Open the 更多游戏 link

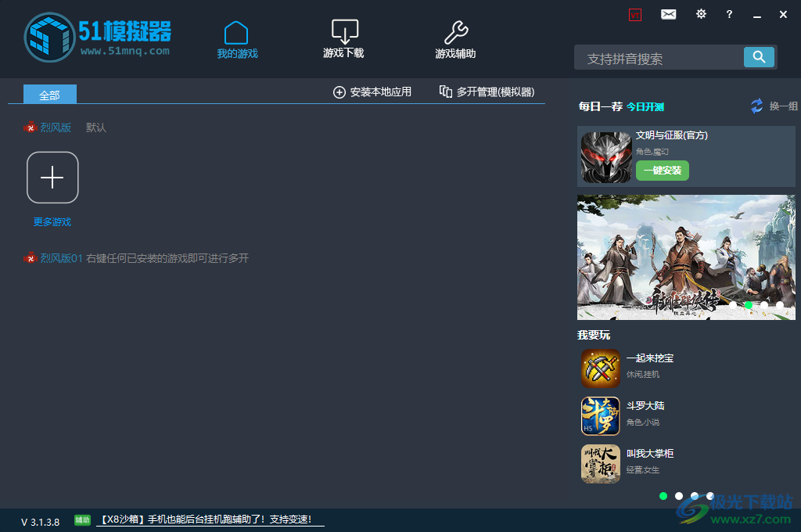52,221
